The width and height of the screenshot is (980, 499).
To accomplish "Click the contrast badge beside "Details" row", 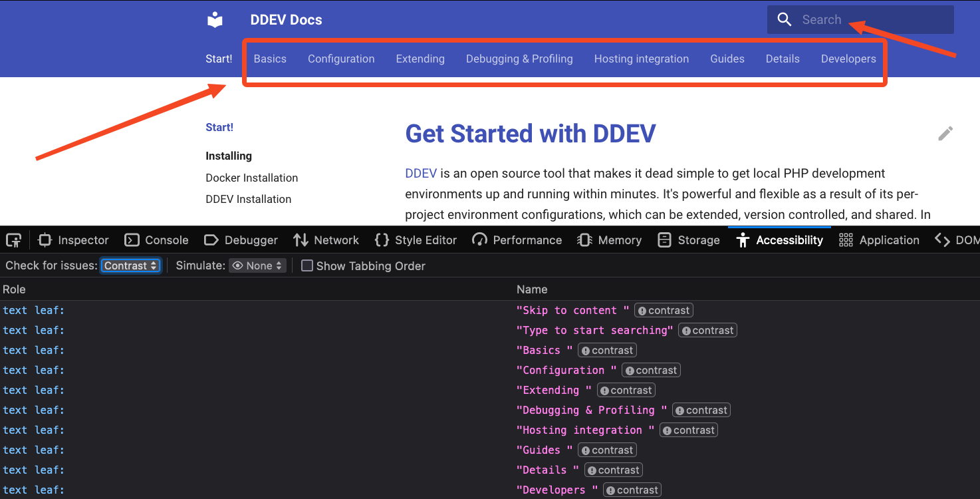I will coord(614,470).
